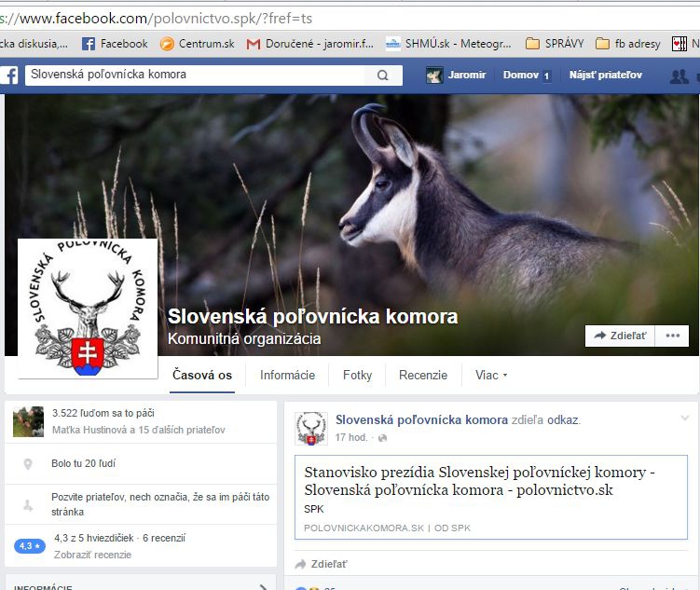Screen dimensions: 700x590
Task: Click the location pin icon by Bolo tu 20 ľudí
Action: 28,464
